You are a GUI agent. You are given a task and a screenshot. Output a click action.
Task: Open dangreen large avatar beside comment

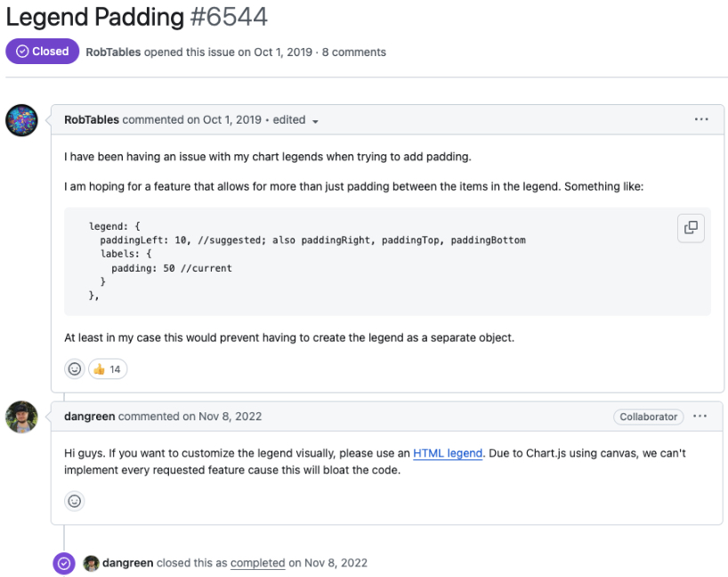coord(21,417)
